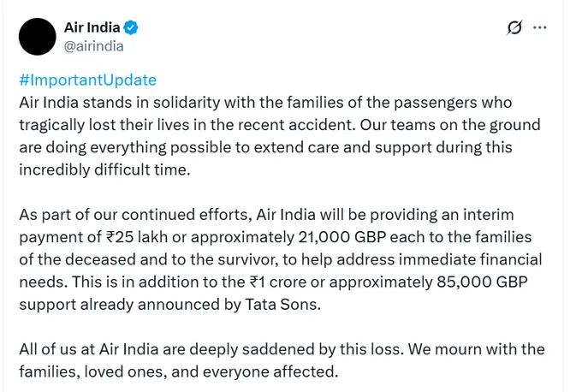Open the bold Air India display name
Screen dimensions: 582x392
point(92,28)
